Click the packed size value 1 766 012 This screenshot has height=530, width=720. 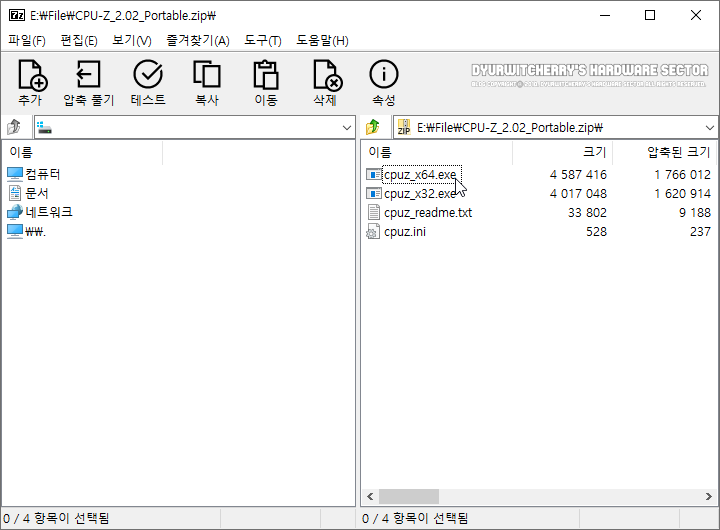click(682, 175)
